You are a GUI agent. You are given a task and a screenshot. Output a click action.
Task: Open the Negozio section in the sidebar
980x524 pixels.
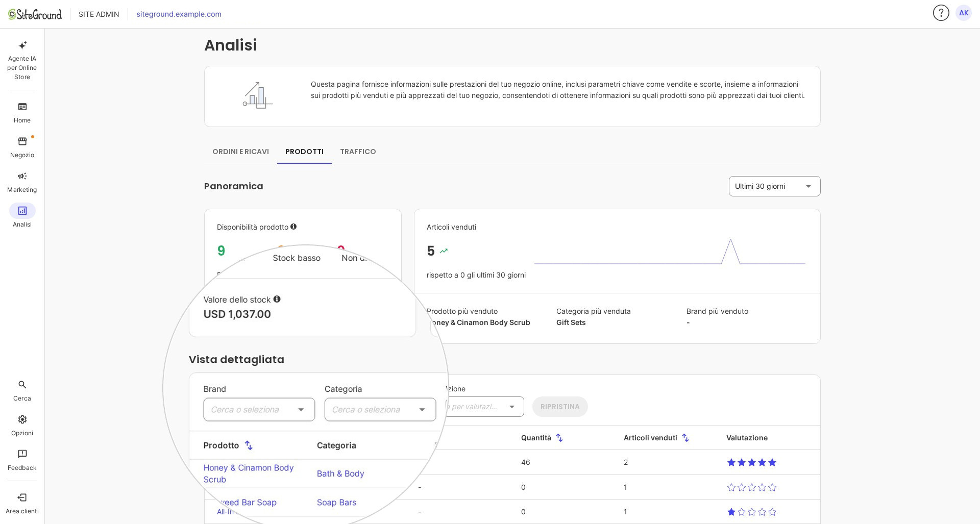[22, 147]
